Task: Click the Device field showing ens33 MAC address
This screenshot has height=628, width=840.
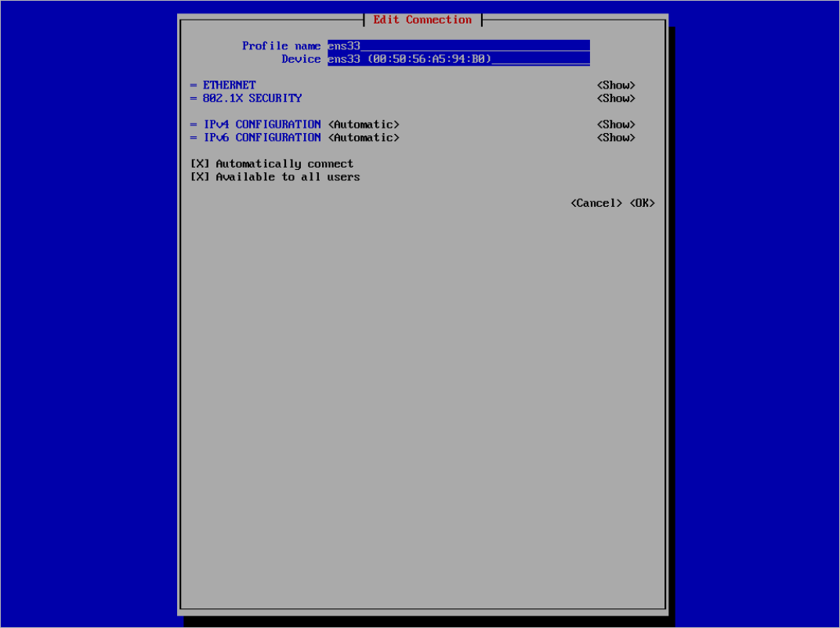Action: tap(458, 60)
